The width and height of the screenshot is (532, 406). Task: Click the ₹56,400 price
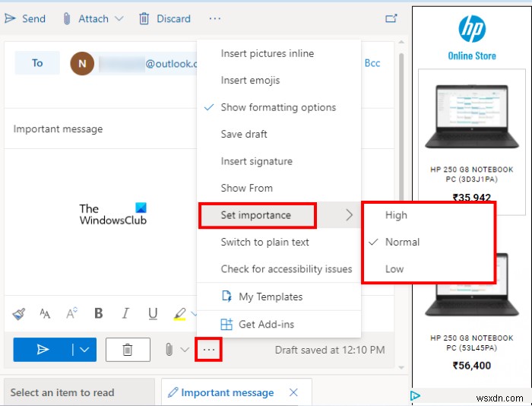[x=472, y=366]
